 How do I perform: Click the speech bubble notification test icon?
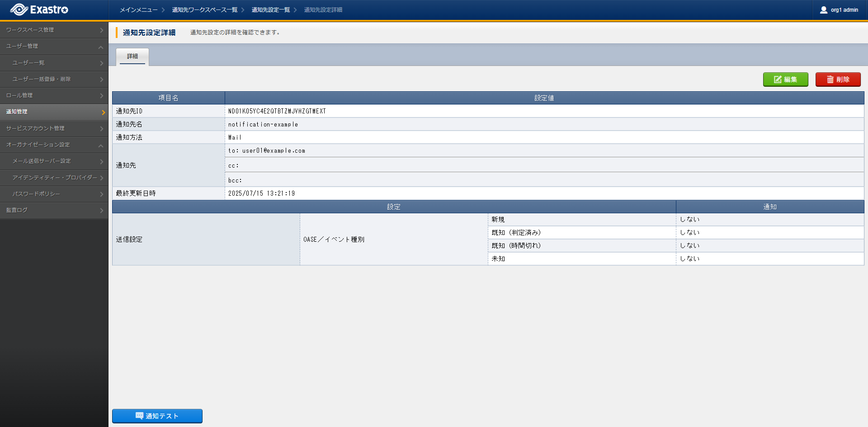point(139,416)
